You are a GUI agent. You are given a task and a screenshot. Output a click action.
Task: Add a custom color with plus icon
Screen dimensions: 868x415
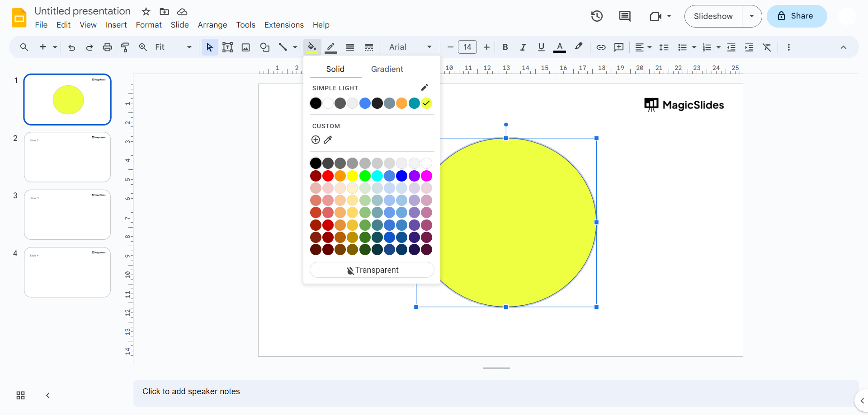click(316, 140)
